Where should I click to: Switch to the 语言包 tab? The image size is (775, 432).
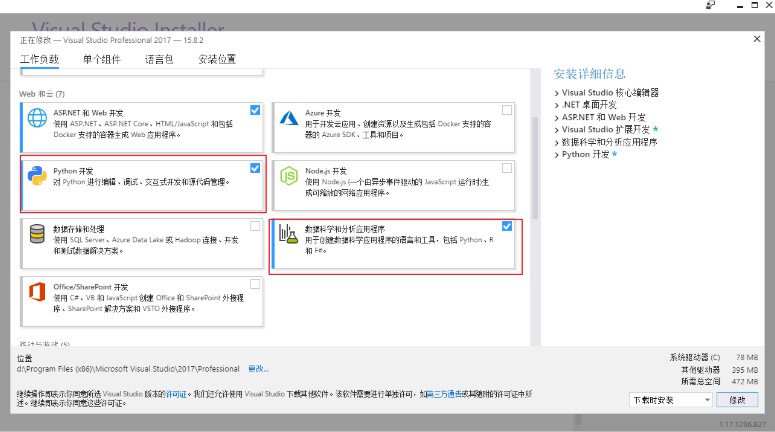coord(159,59)
